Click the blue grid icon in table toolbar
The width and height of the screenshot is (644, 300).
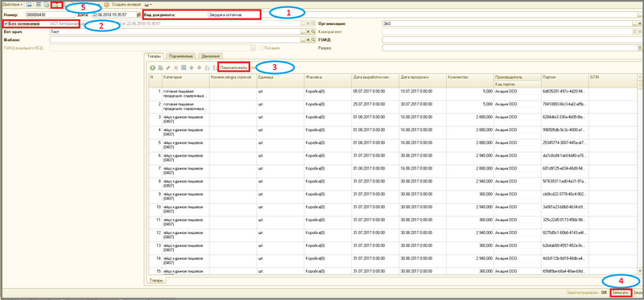tap(184, 68)
